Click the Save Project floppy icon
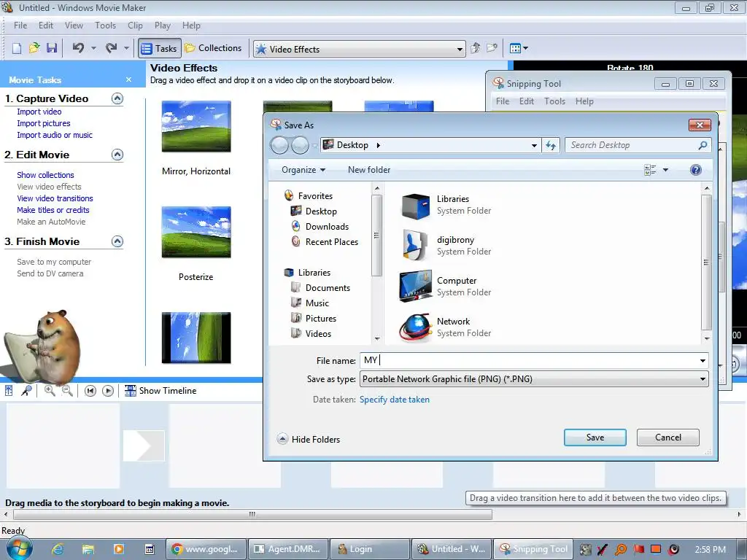The width and height of the screenshot is (747, 560). coord(52,48)
